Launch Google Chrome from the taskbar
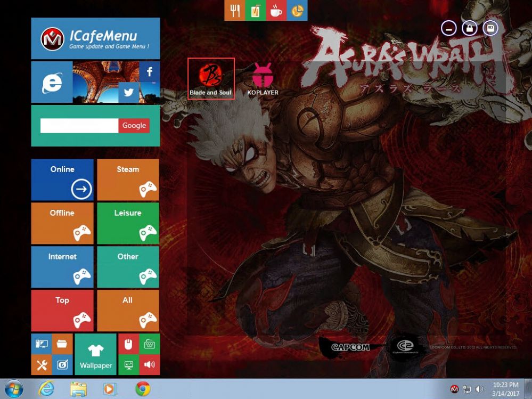 coord(143,389)
